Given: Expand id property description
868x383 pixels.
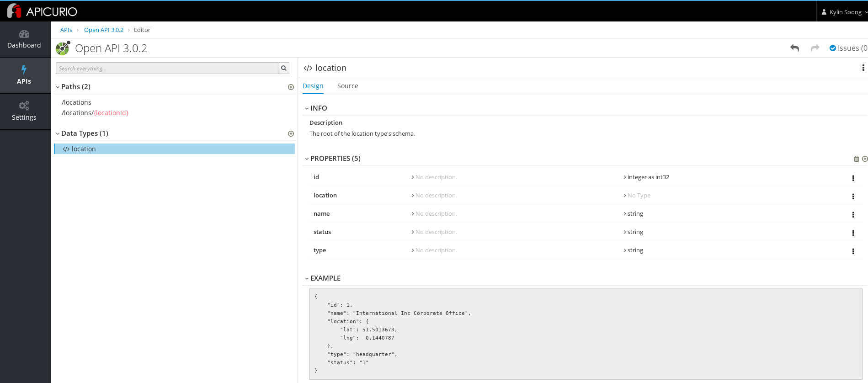Looking at the screenshot, I should 434,177.
